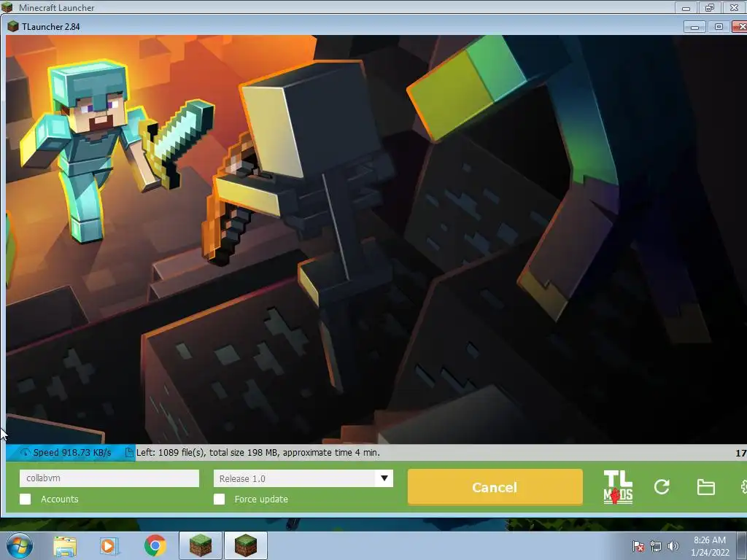
Task: Minimize the TLauncher 2.84 window
Action: 694,27
